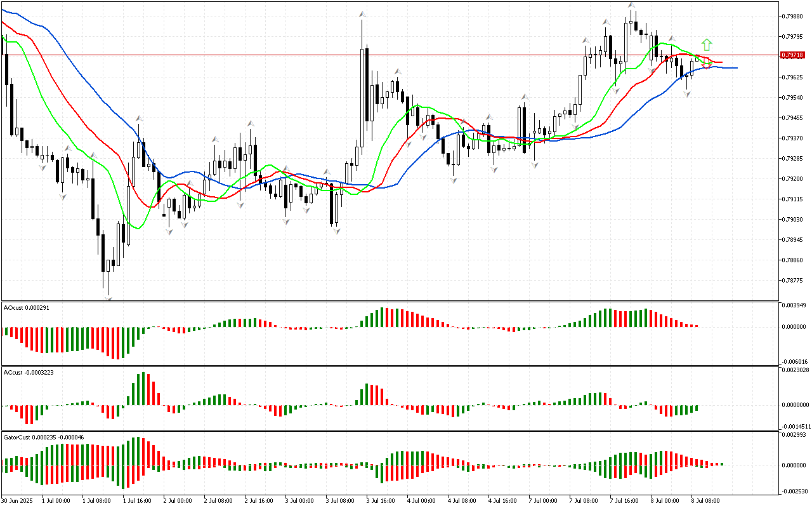
Task: Click the blue Alligator line's right end
Action: 736,67
